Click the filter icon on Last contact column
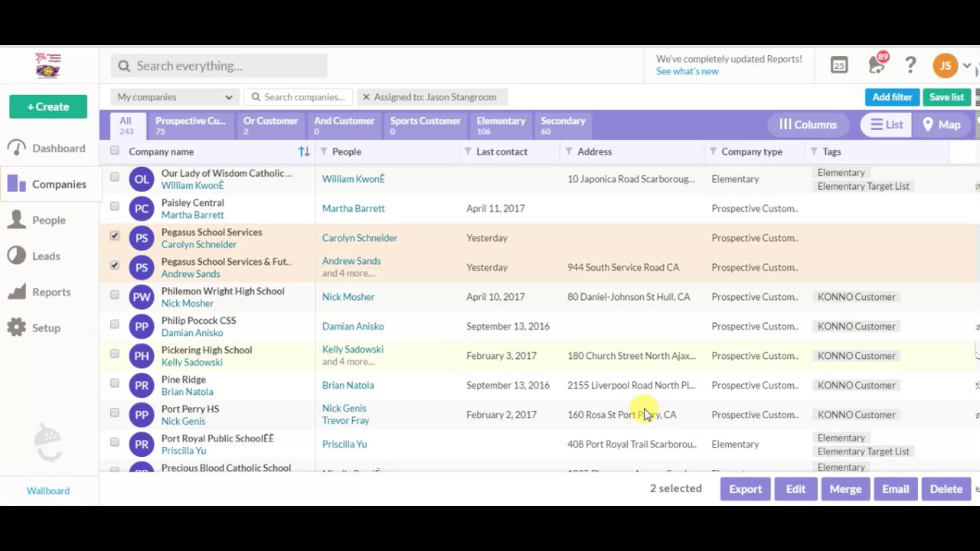Image resolution: width=980 pixels, height=551 pixels. pyautogui.click(x=468, y=152)
